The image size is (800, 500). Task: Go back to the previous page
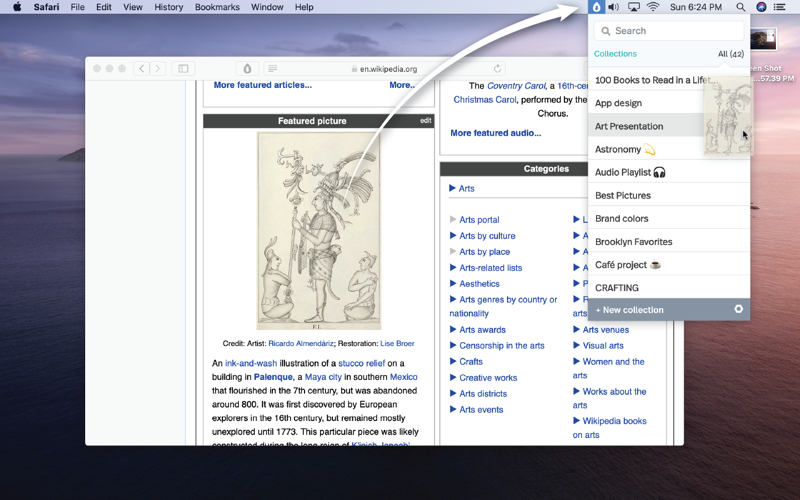tap(142, 69)
